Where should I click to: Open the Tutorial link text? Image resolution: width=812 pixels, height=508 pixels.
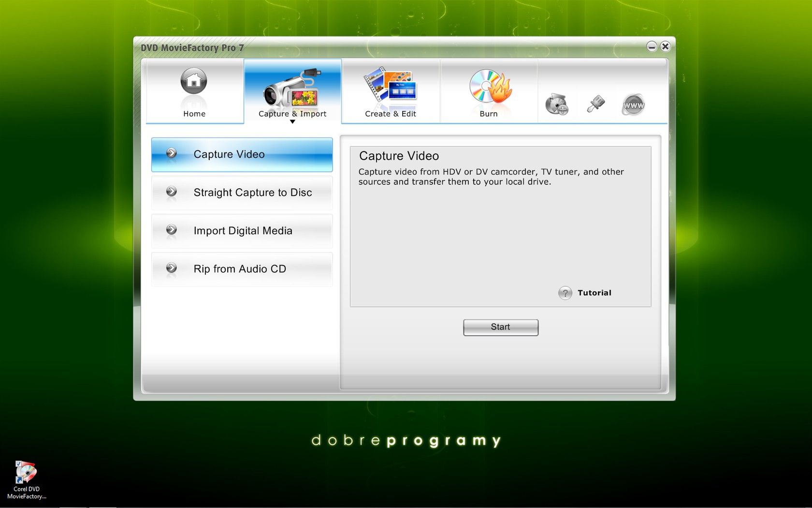point(594,293)
